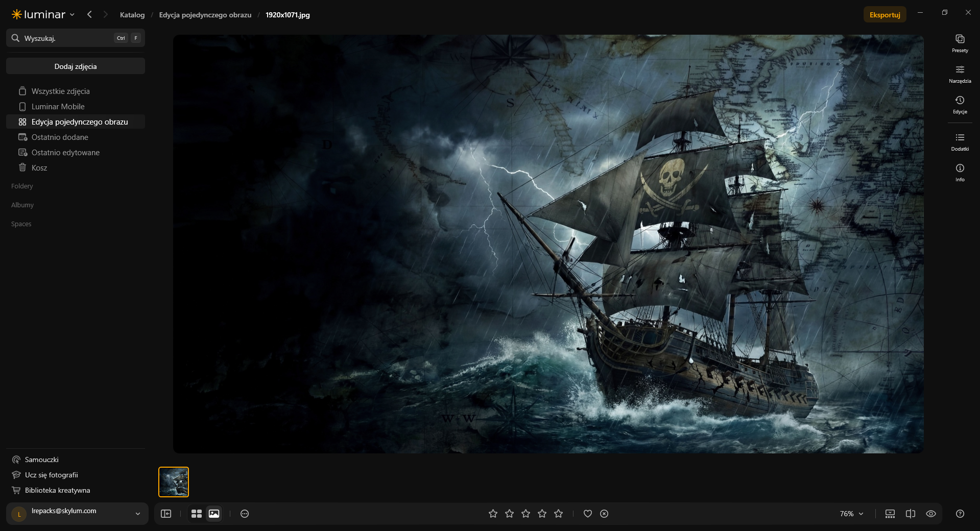Click the search magnifier icon
Screen dimensions: 980x531
coord(15,38)
